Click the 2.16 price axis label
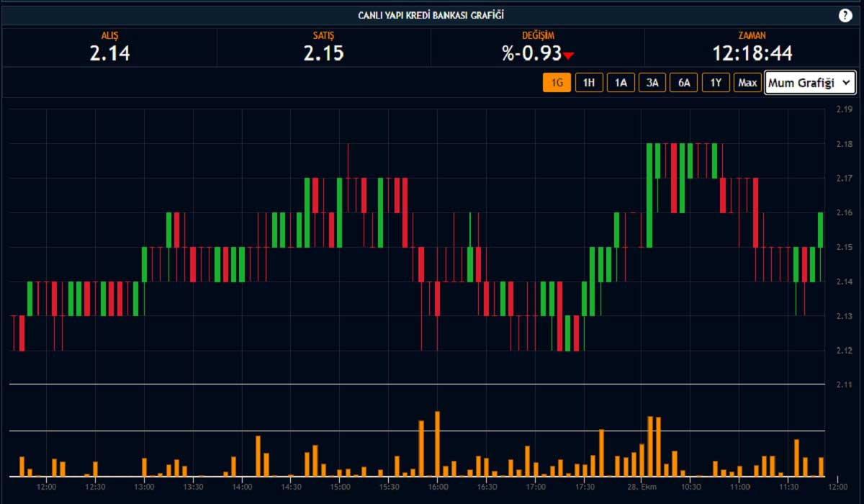Viewport: 864px width, 504px height. (x=844, y=212)
